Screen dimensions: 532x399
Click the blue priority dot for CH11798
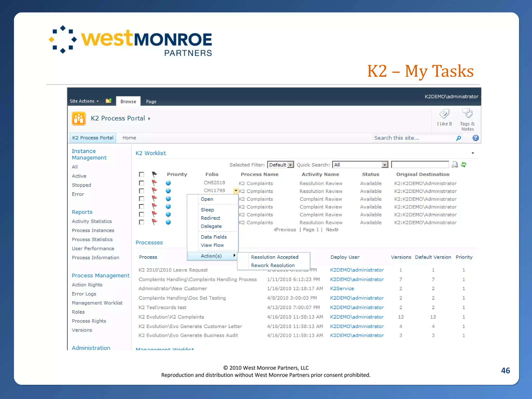pyautogui.click(x=168, y=191)
